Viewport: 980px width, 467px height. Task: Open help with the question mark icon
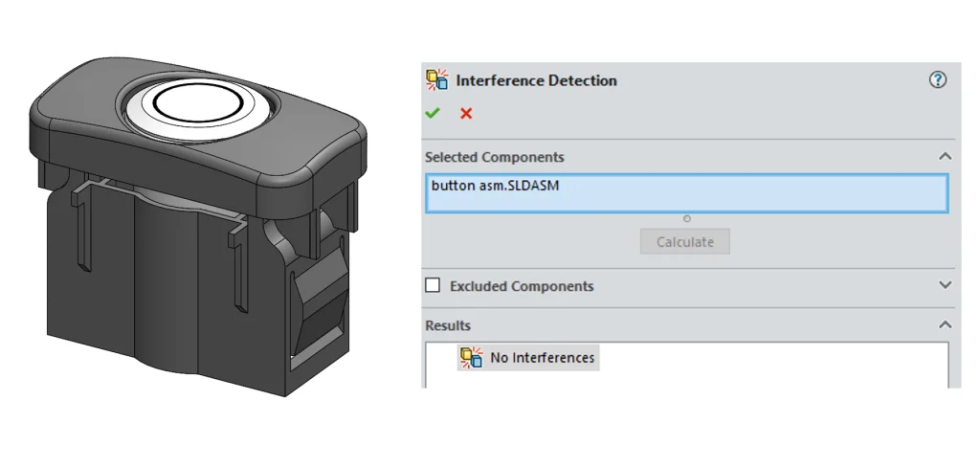tap(938, 80)
